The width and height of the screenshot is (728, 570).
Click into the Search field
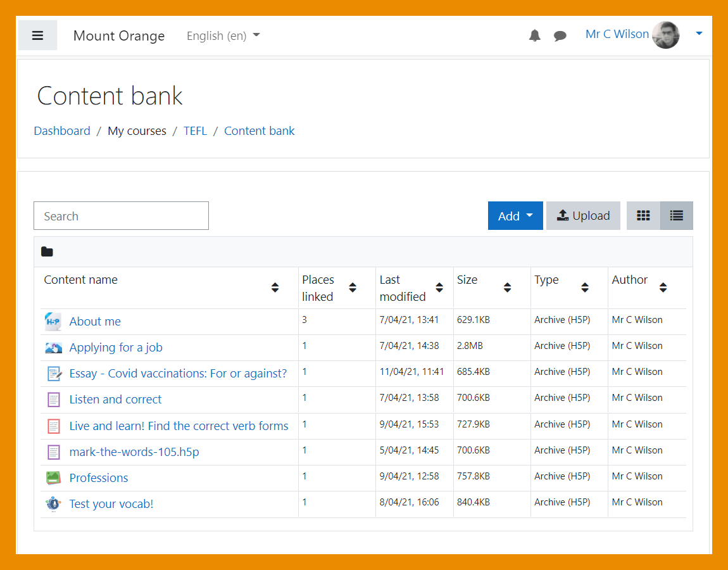(121, 216)
